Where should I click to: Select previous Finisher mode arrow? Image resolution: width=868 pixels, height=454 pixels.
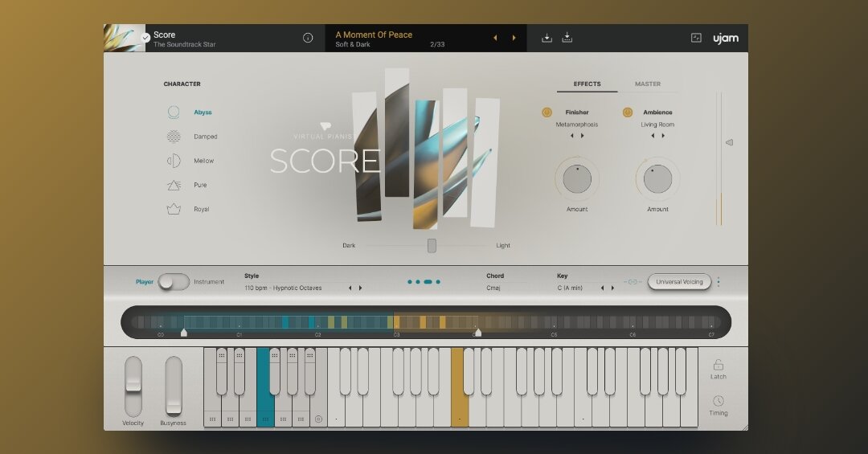tap(572, 136)
